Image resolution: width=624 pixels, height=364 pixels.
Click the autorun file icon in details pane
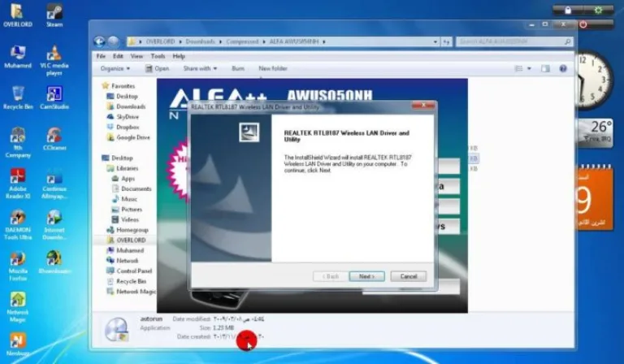click(x=117, y=329)
